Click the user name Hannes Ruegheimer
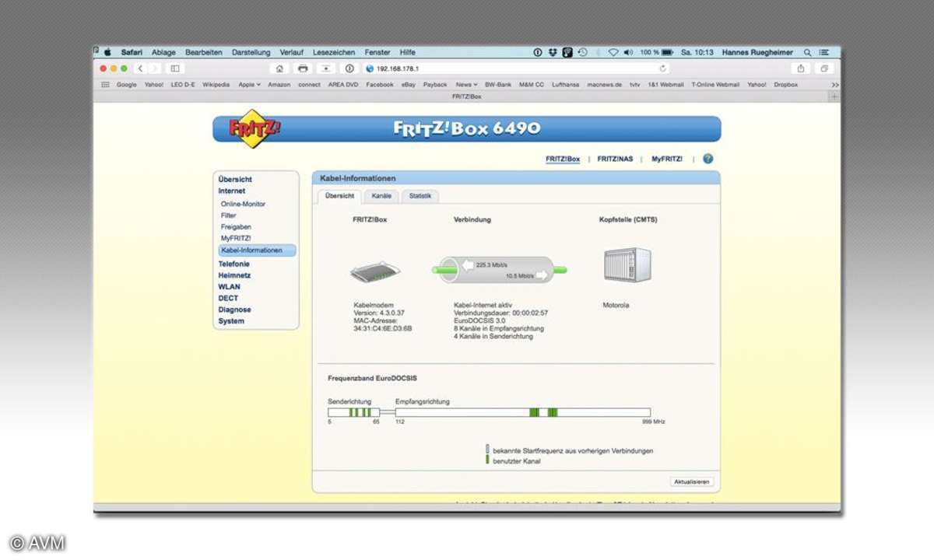 pyautogui.click(x=757, y=52)
